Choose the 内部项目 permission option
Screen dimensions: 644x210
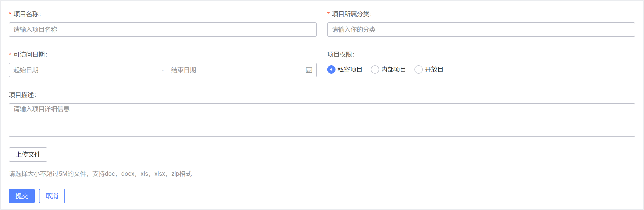[x=375, y=69]
